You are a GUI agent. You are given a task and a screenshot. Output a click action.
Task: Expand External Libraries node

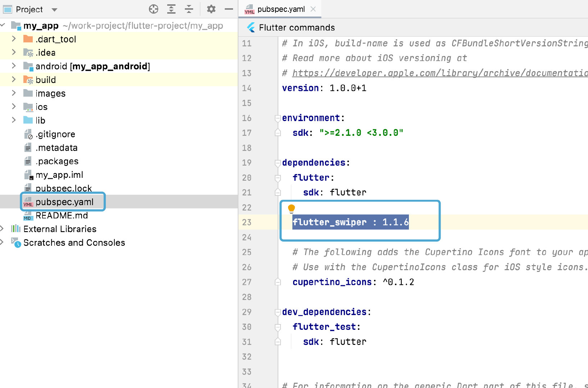pos(2,228)
